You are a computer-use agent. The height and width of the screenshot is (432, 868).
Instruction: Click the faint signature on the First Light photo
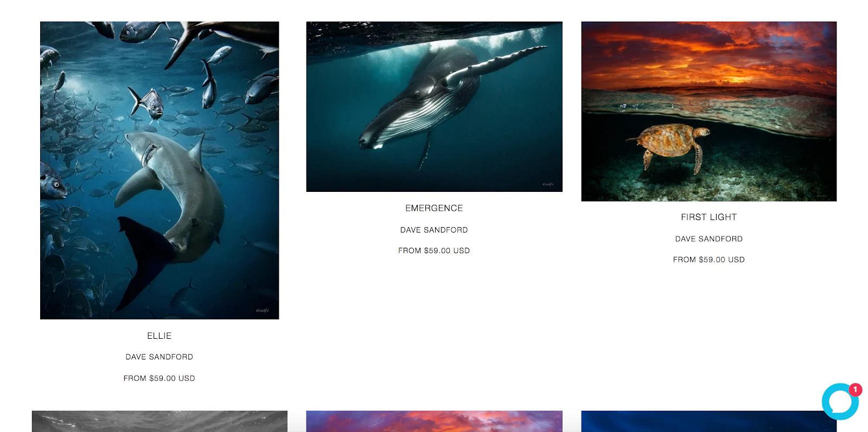click(822, 195)
